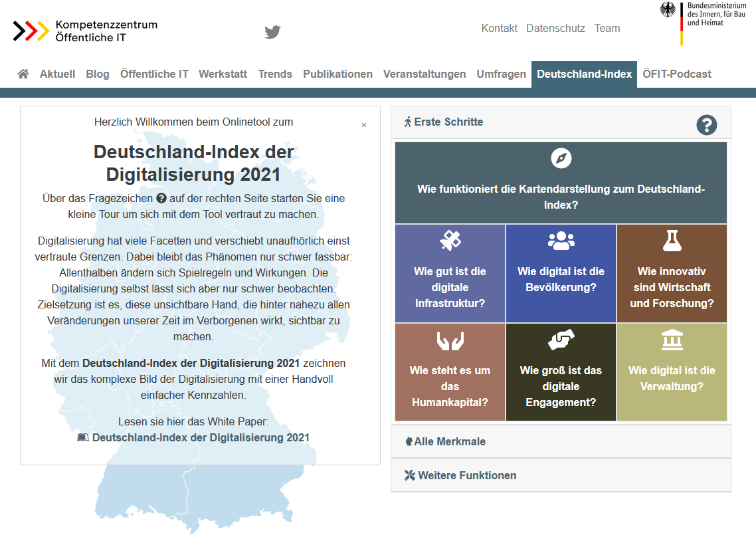Expand the Weitere Funktionen section

tap(561, 476)
